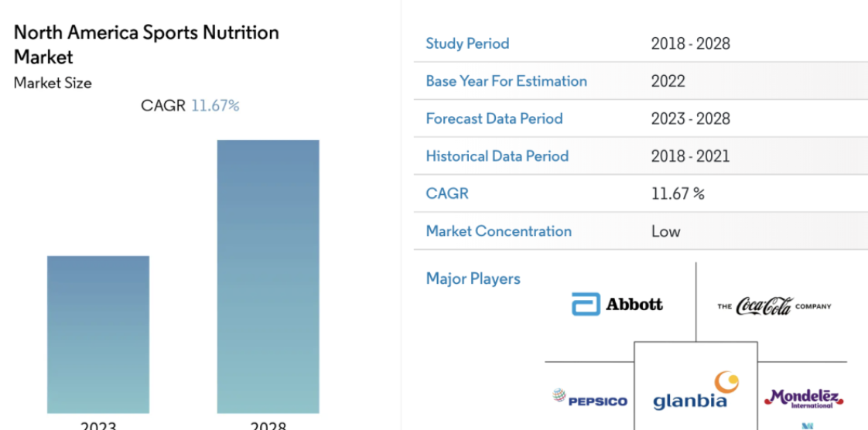The width and height of the screenshot is (868, 430).
Task: Click the PepsiCo logo
Action: coord(589,399)
